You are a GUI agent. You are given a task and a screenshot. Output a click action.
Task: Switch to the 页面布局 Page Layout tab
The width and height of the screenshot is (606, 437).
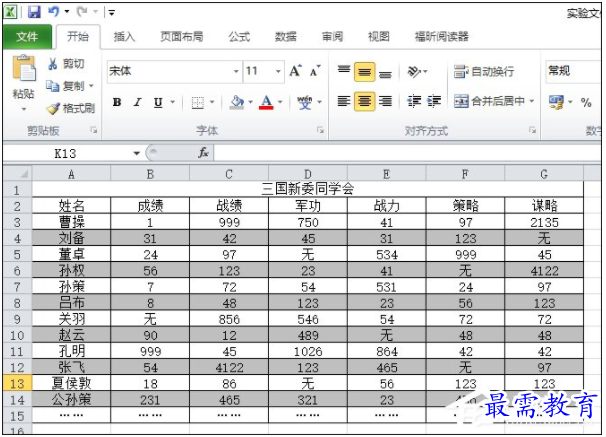pos(182,37)
